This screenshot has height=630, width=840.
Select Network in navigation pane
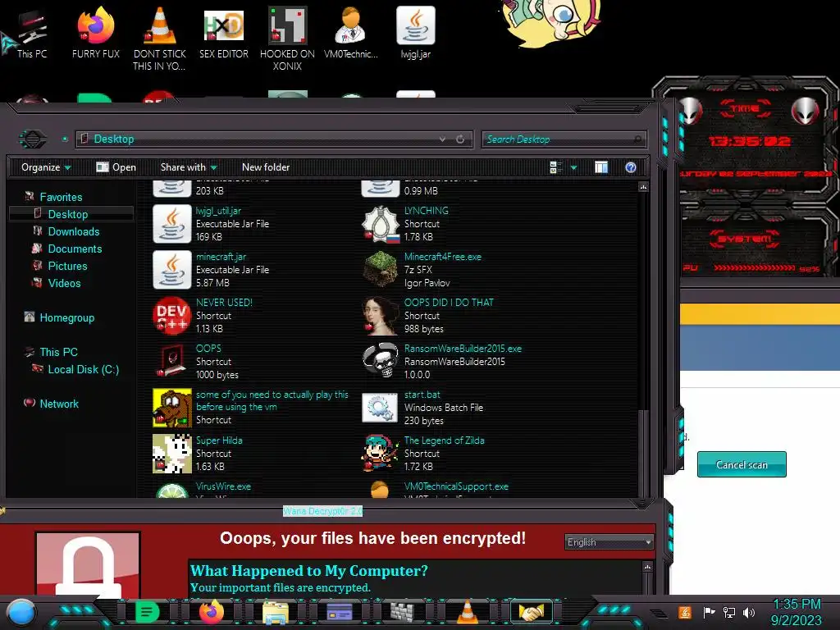click(x=59, y=404)
